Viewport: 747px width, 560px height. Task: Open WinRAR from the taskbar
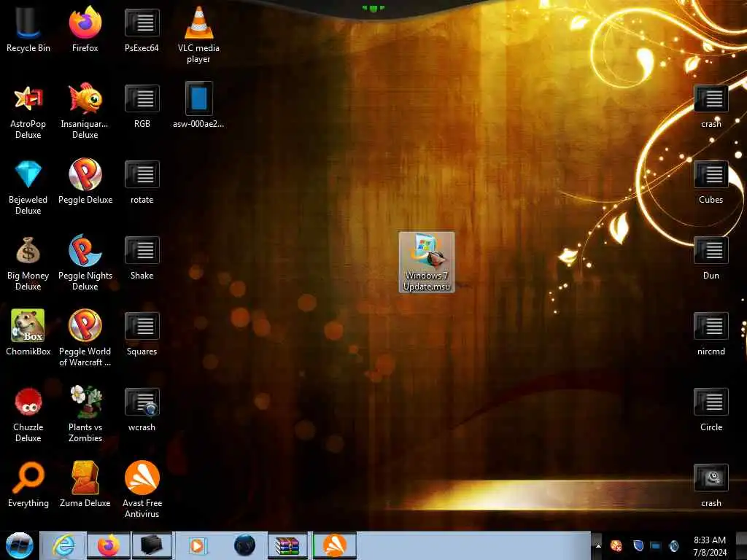click(x=287, y=545)
